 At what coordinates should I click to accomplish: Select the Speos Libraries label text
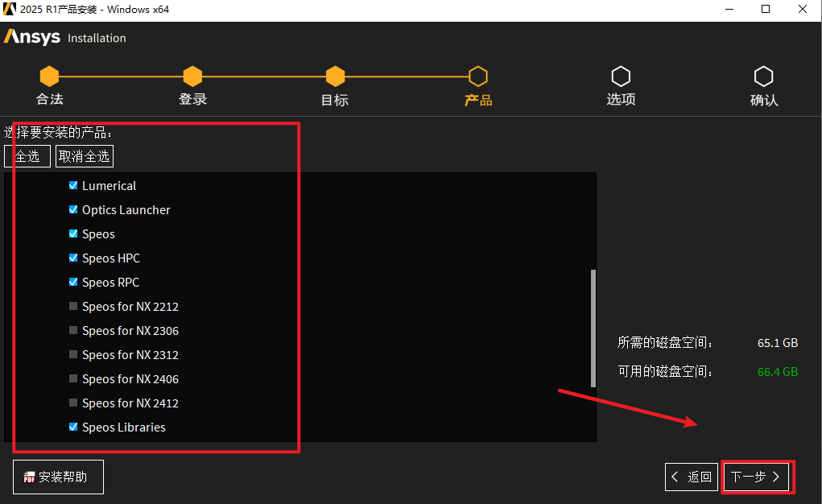(x=124, y=428)
